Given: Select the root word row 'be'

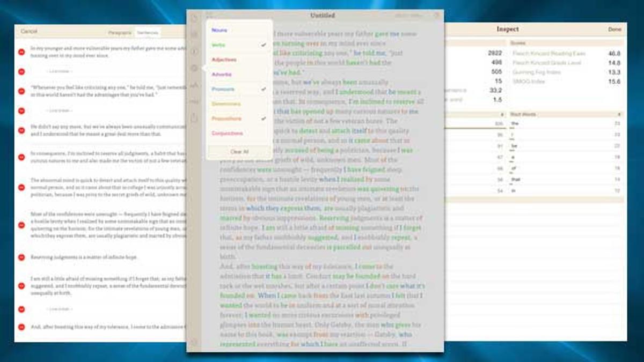Looking at the screenshot, I should [x=566, y=146].
